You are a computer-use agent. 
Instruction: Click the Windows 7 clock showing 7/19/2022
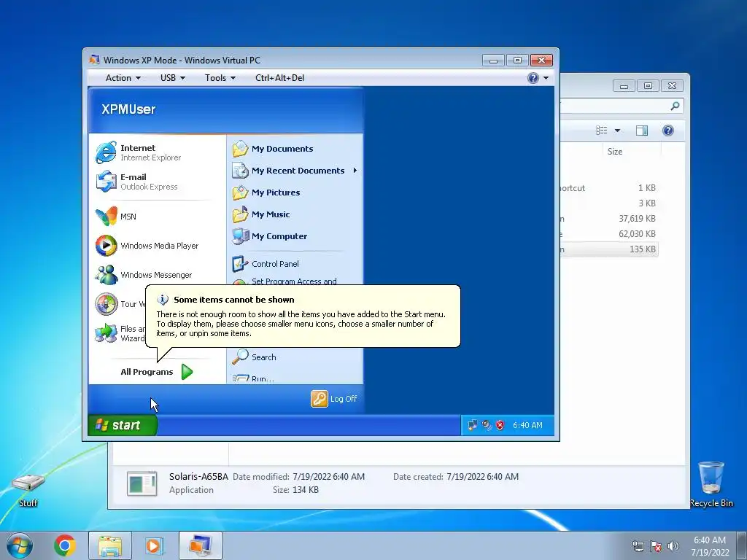click(x=710, y=546)
